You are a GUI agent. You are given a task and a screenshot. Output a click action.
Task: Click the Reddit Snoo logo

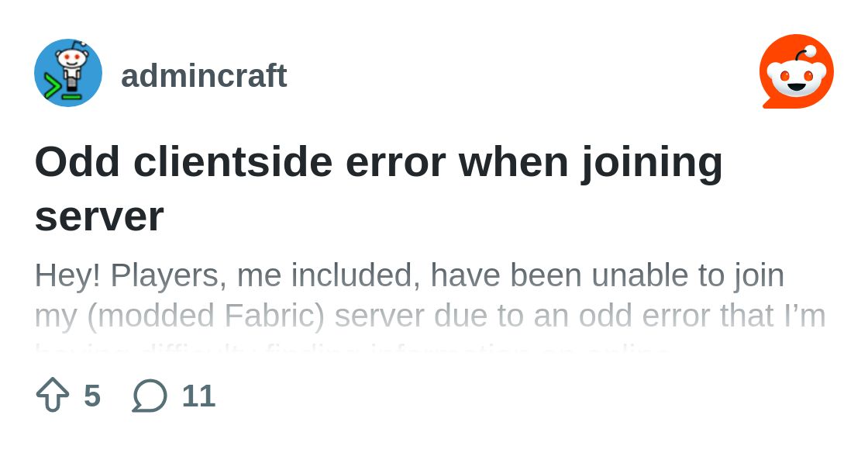tap(796, 71)
